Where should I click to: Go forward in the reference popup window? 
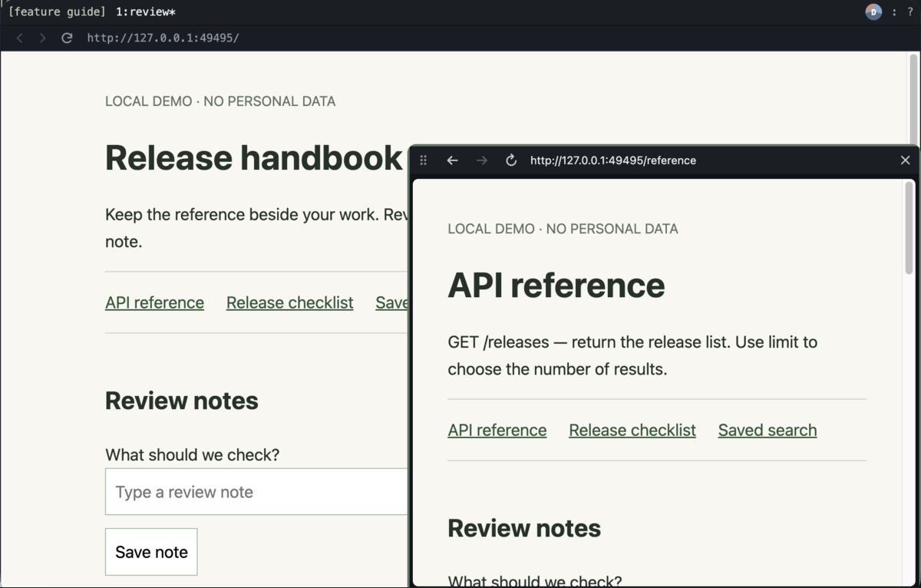[x=482, y=160]
